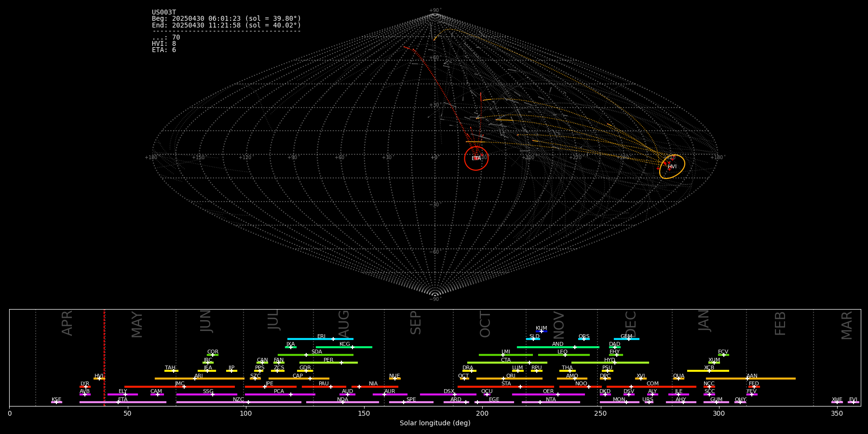
Task: Click the red ETA radiant circle on sky map
Action: pyautogui.click(x=476, y=158)
